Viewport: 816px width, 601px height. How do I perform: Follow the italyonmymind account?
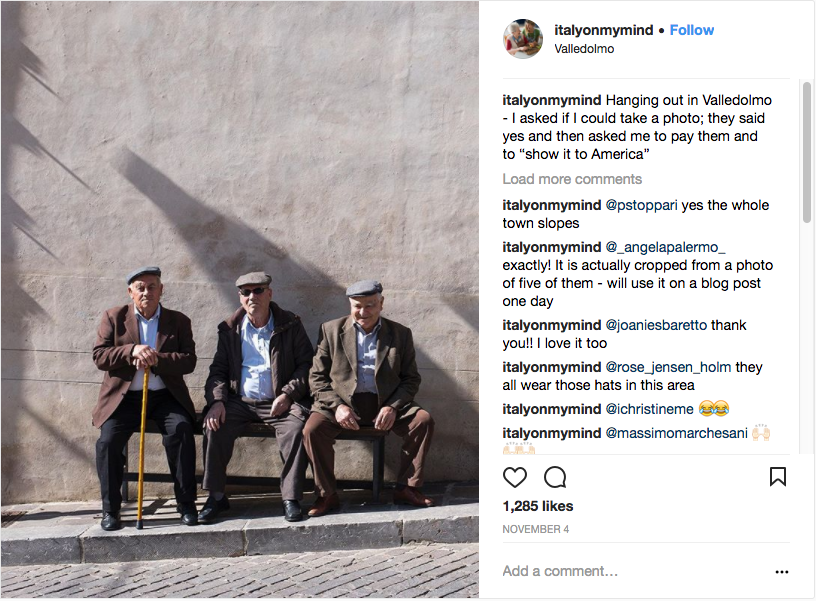(x=692, y=30)
